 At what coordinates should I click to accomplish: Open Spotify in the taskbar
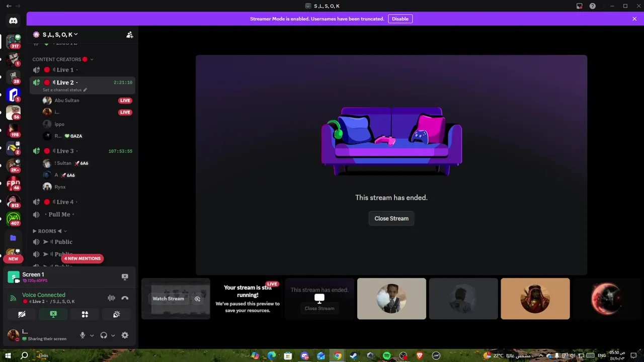(386, 355)
